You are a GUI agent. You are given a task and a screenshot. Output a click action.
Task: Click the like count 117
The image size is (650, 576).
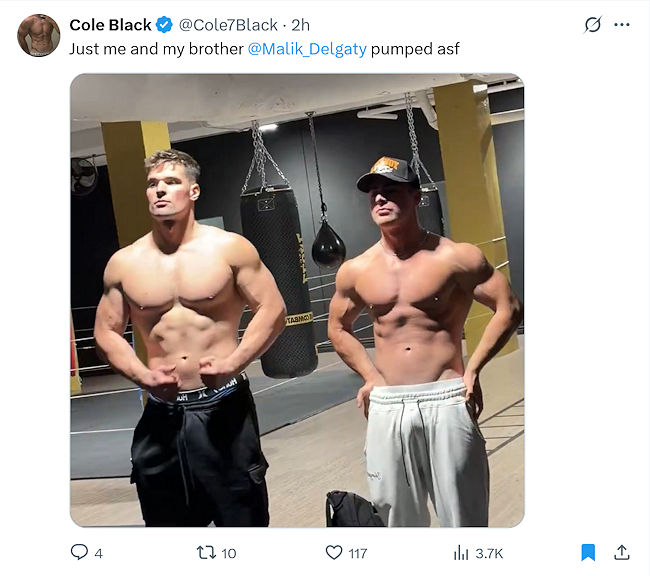[x=358, y=553]
